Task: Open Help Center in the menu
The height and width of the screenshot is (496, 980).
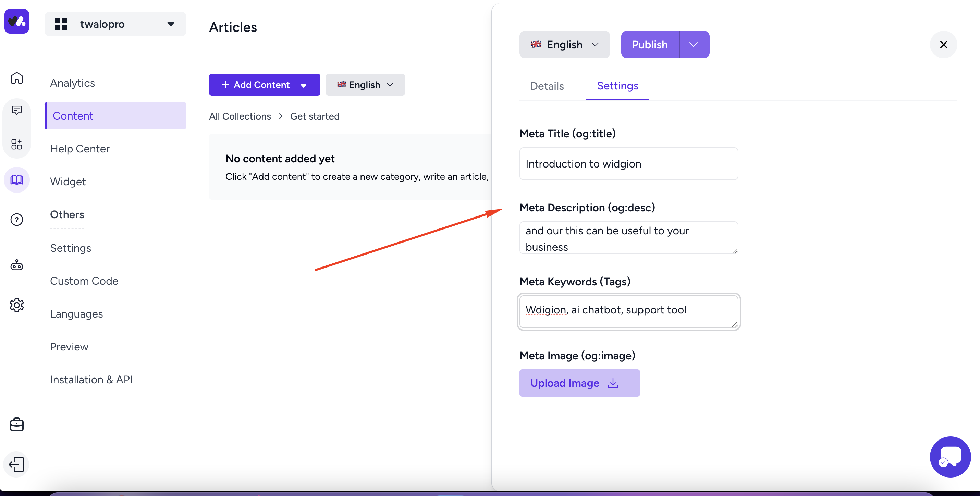Action: click(79, 149)
